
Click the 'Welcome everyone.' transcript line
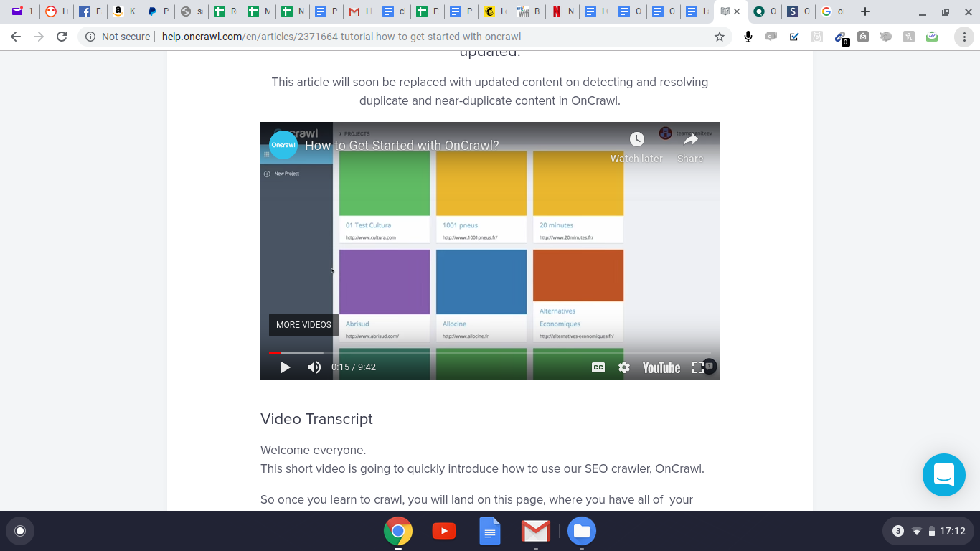[x=313, y=451]
